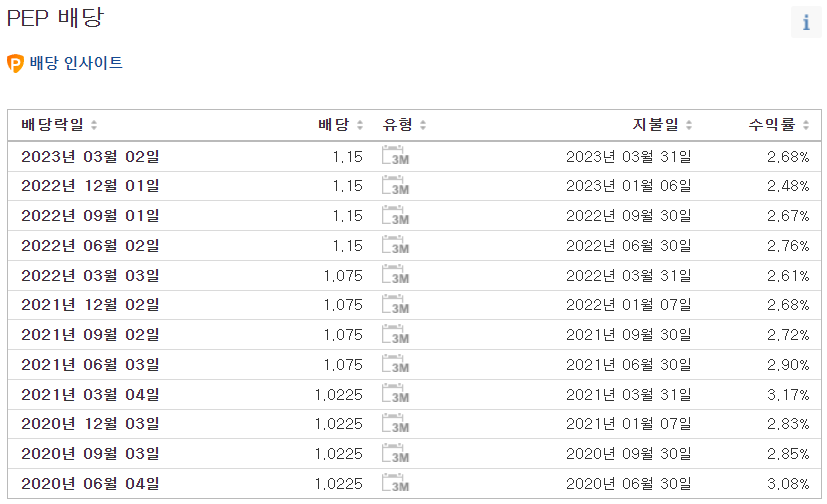This screenshot has width=827, height=504.
Task: Select ex-dividend date 2022년 12월 01일
Action: [x=90, y=186]
